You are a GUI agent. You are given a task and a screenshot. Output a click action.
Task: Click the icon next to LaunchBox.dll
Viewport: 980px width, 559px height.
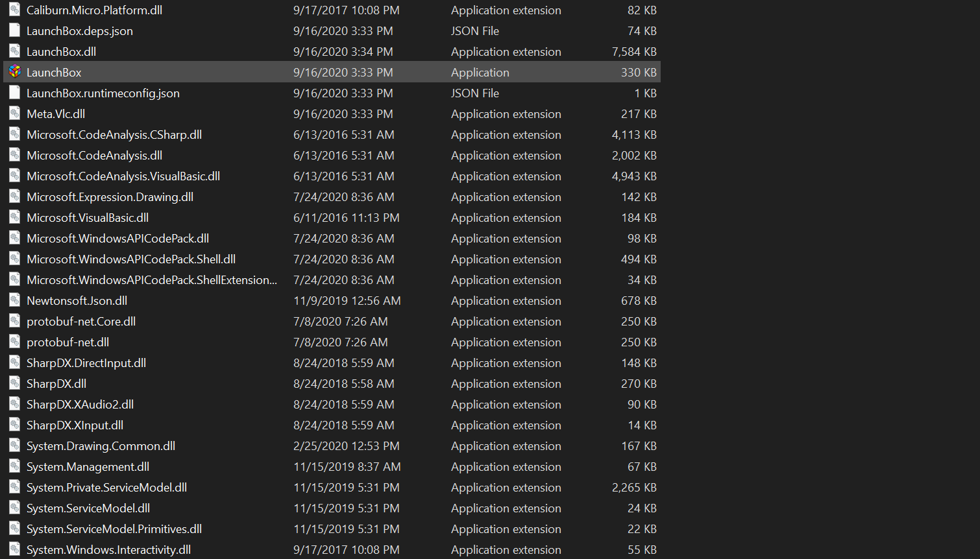coord(14,51)
